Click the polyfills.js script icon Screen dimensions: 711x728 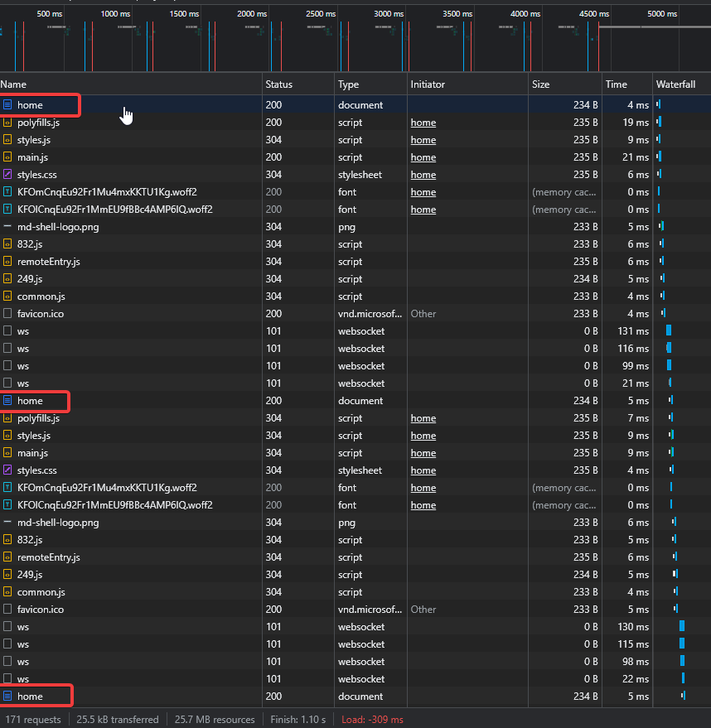8,123
